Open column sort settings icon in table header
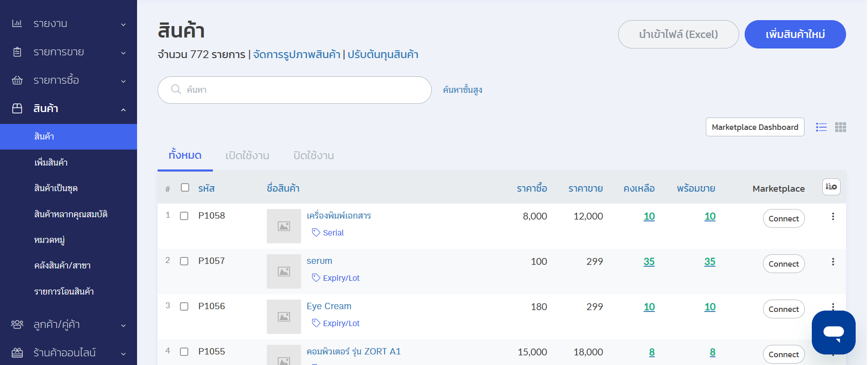This screenshot has height=365, width=868. point(831,187)
